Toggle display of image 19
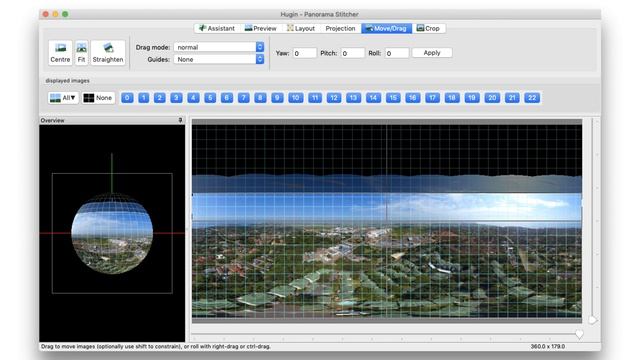The image size is (640, 360). click(472, 98)
